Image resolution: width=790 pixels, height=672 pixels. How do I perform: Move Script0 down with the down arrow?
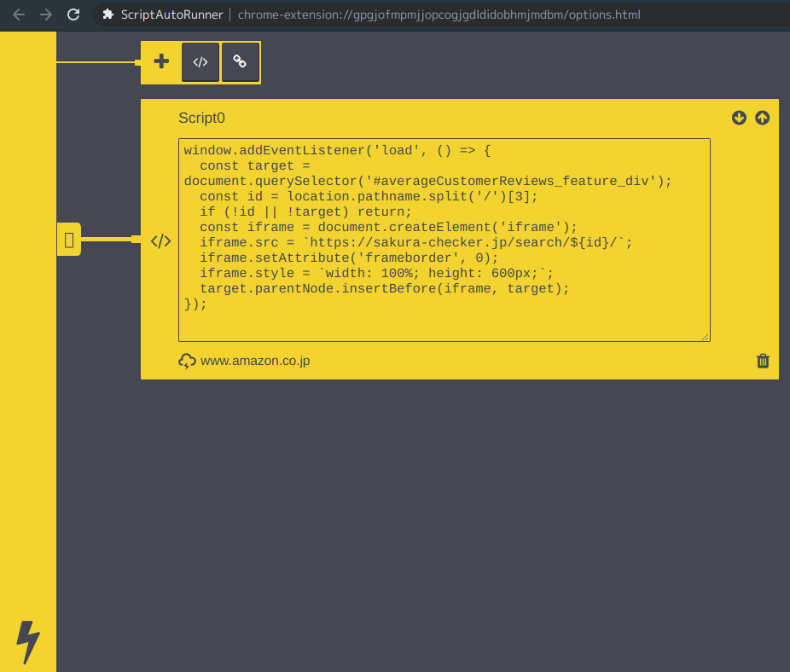click(x=739, y=118)
